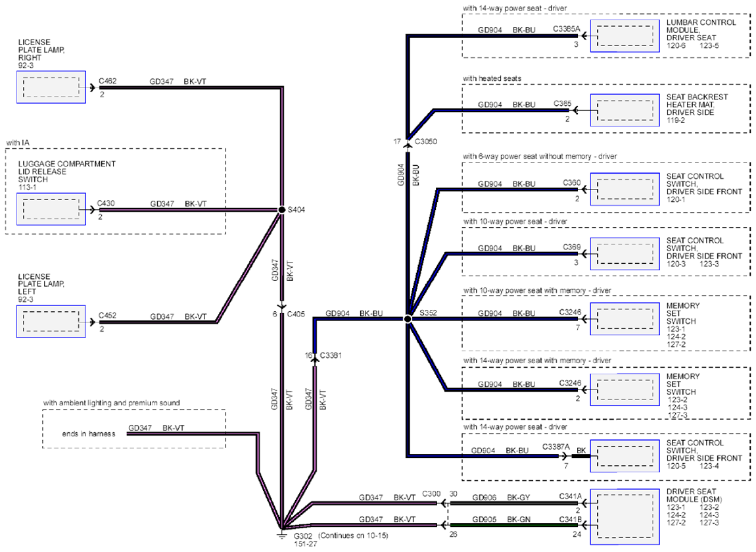This screenshot has width=756, height=552.
Task: Click the S352 splice label
Action: click(428, 313)
